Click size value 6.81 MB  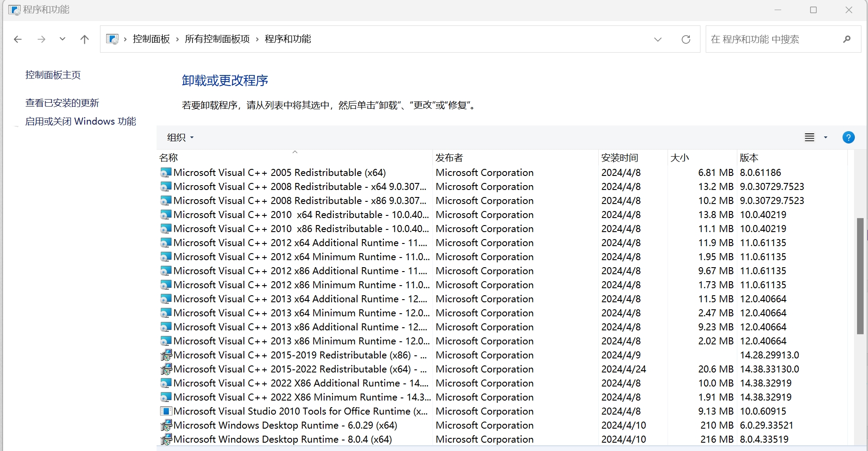click(716, 173)
